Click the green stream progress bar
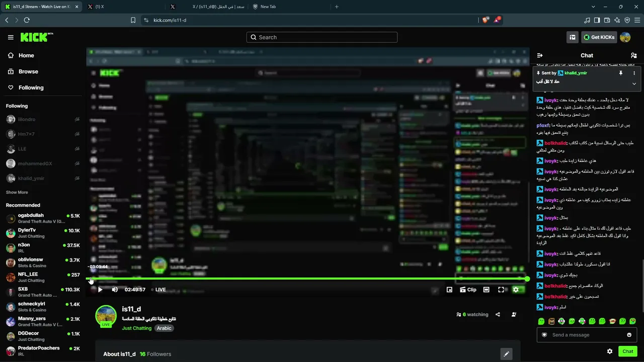The width and height of the screenshot is (644, 362). pos(308,279)
